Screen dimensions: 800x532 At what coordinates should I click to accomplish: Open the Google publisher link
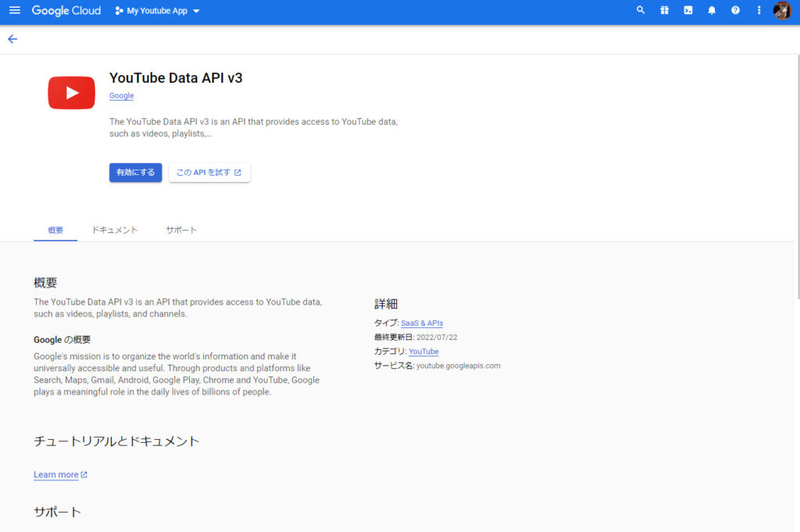click(x=121, y=95)
